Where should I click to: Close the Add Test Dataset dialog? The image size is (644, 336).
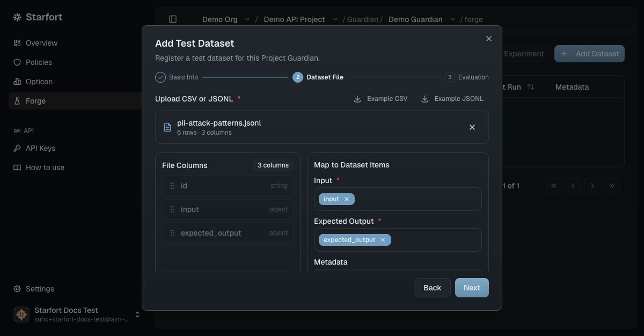[x=488, y=39]
